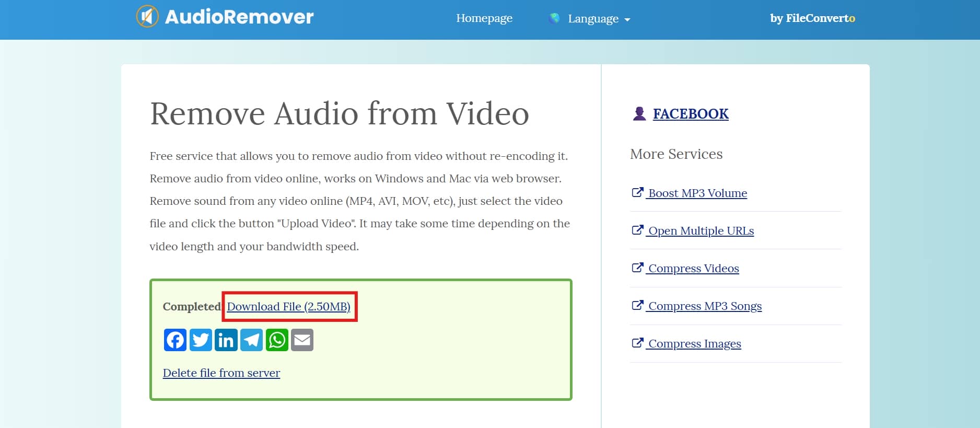
Task: Open the Boost MP3 Volume link
Action: [697, 193]
